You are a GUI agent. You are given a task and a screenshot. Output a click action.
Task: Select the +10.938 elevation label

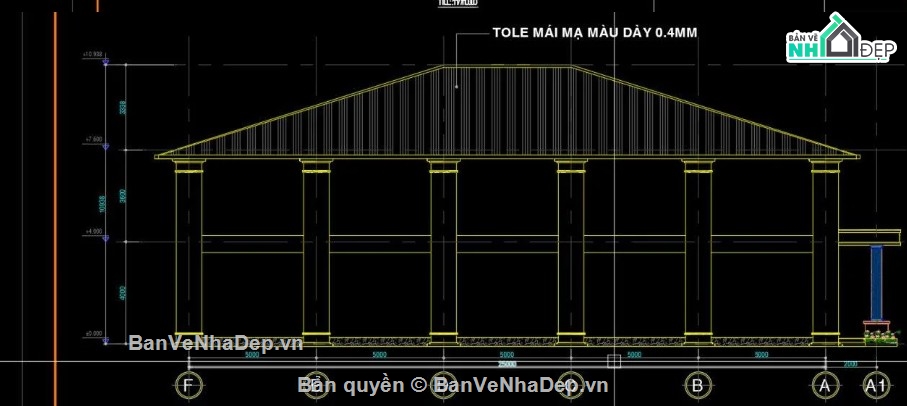[x=93, y=54]
